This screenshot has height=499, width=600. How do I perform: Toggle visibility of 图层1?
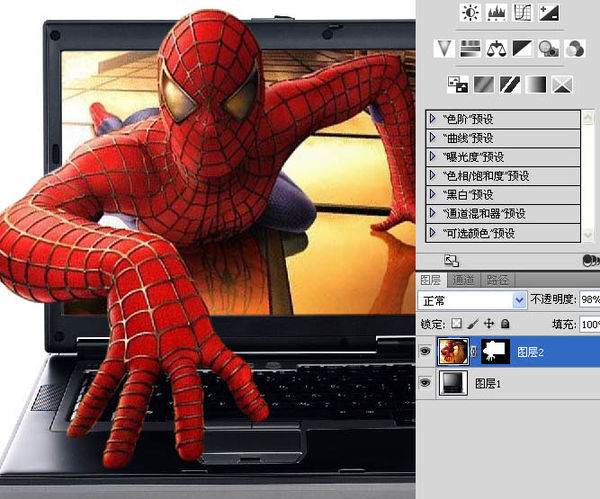click(427, 383)
